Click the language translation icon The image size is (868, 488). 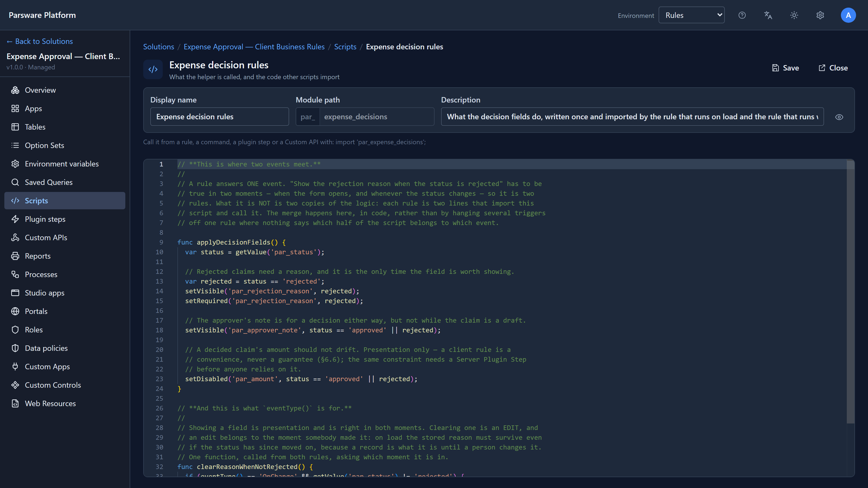click(x=768, y=15)
